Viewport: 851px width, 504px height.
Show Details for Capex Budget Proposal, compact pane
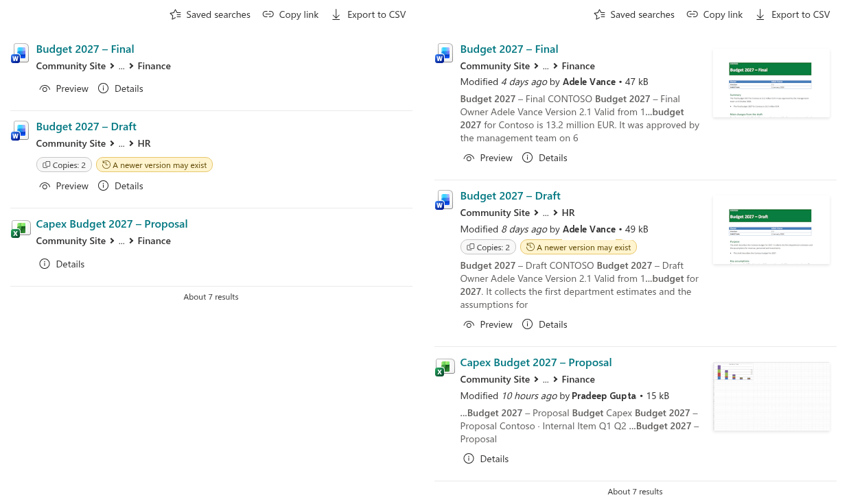click(x=62, y=264)
